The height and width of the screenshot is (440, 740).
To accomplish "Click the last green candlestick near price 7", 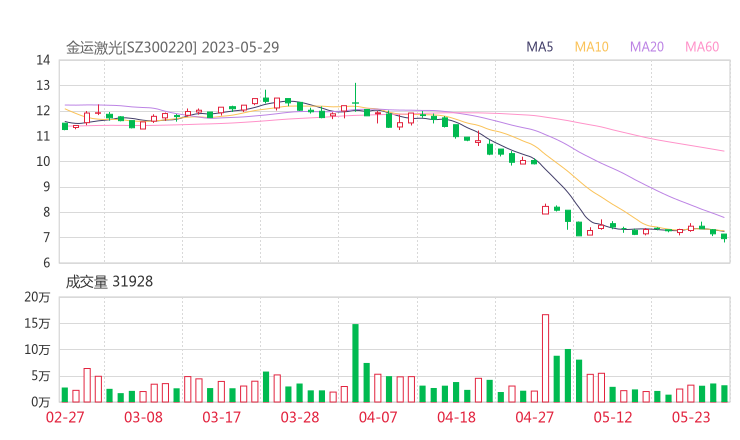I will tap(724, 237).
